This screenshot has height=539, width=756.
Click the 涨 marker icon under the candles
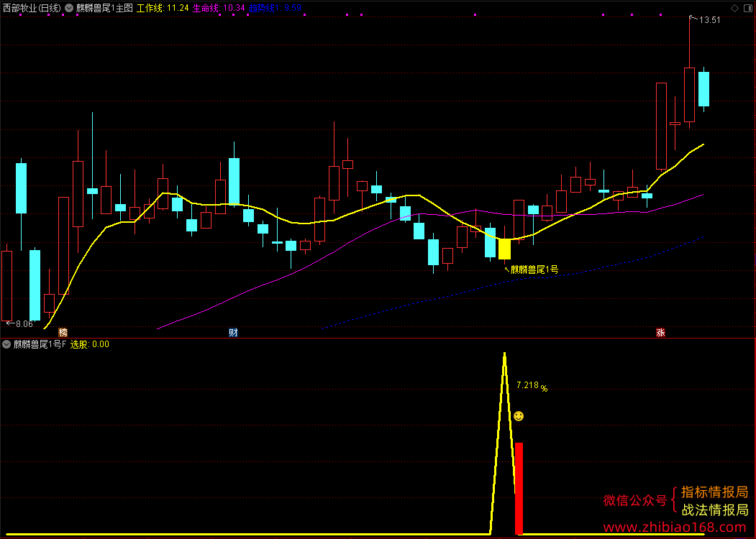[660, 332]
